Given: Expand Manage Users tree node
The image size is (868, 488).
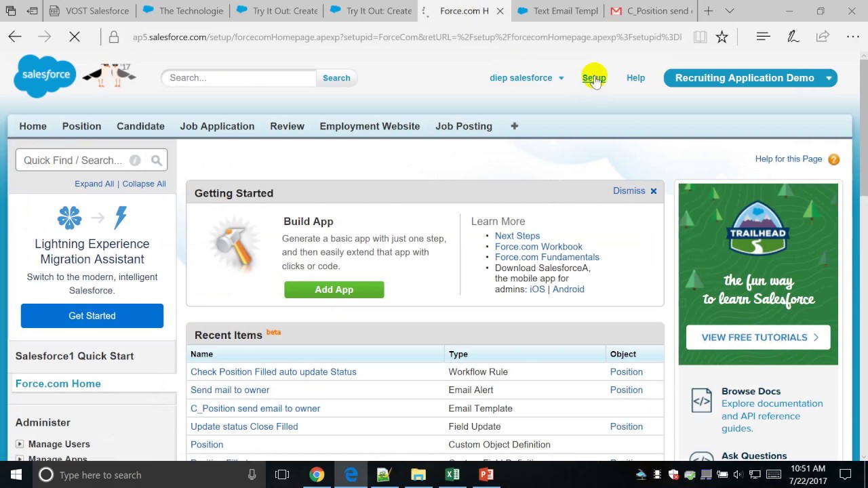Looking at the screenshot, I should [20, 444].
